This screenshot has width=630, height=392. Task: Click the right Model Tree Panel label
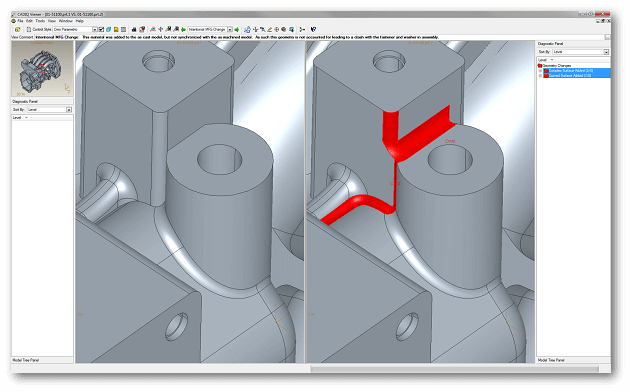click(551, 360)
